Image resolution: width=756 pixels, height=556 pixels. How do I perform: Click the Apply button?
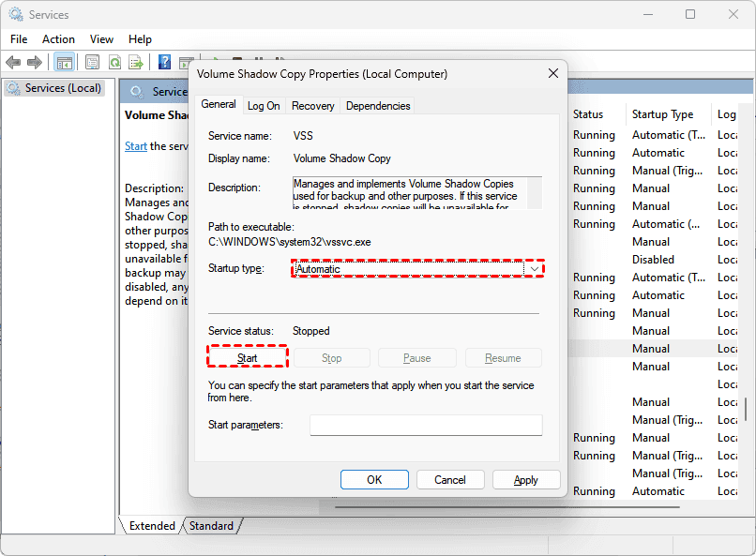pos(526,480)
